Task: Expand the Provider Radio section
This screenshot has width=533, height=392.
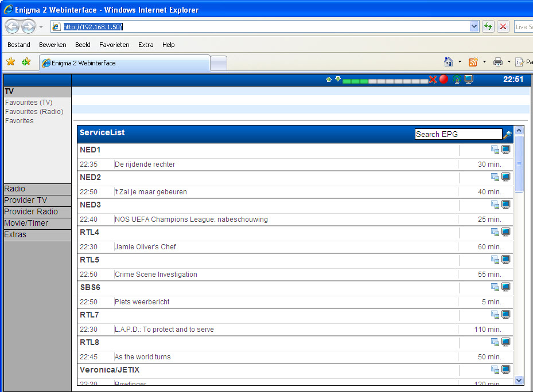Action: click(x=37, y=212)
